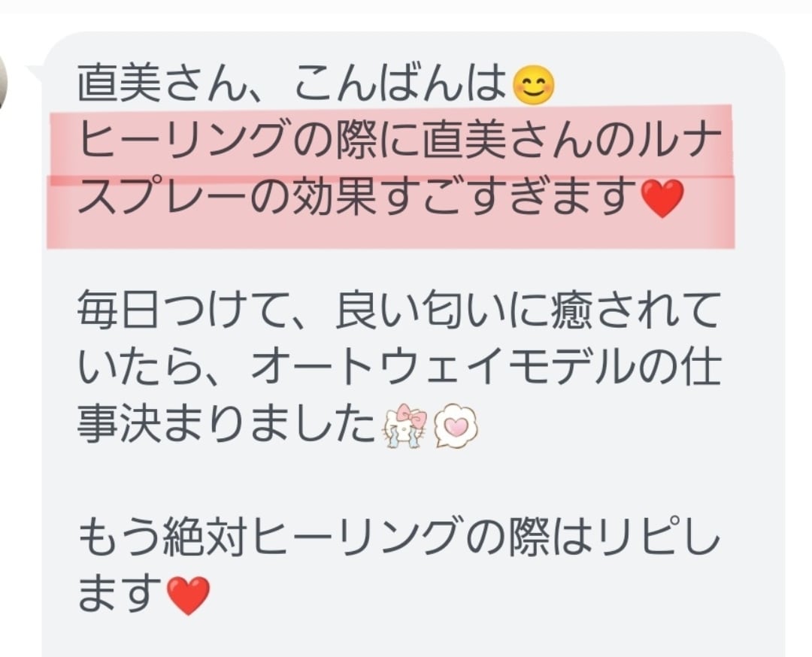Click the word ます before the final heart
The width and height of the screenshot is (812, 657).
pyautogui.click(x=120, y=595)
